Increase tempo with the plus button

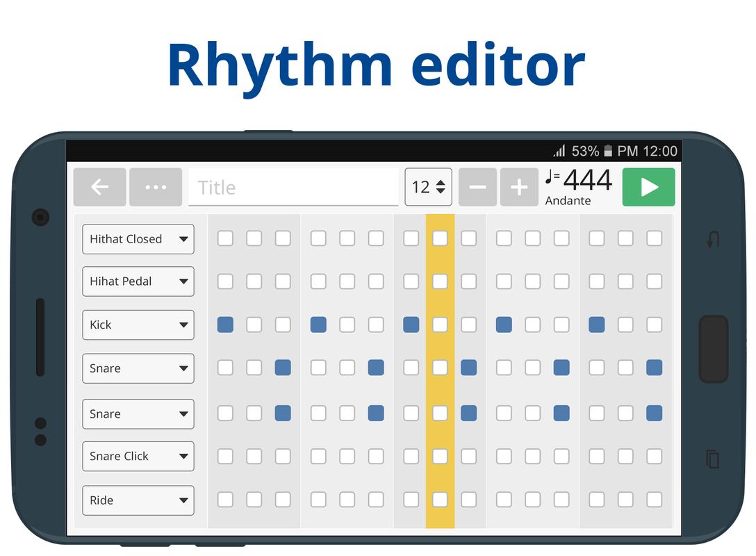(519, 187)
